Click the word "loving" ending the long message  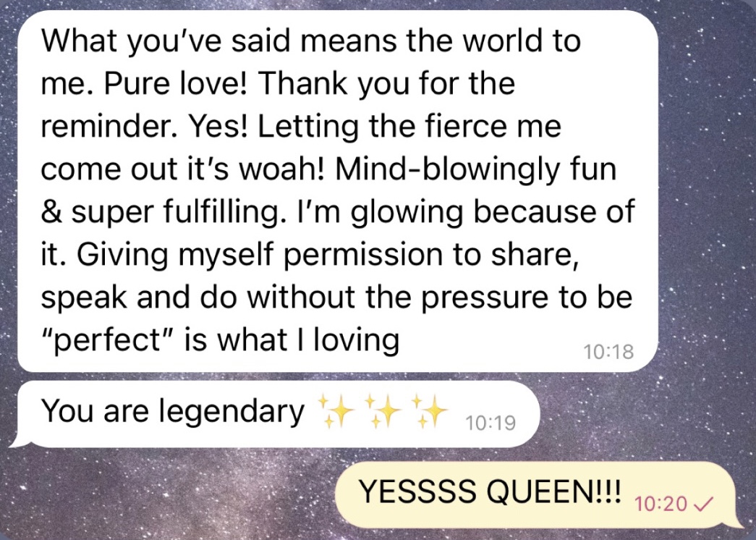tap(357, 340)
